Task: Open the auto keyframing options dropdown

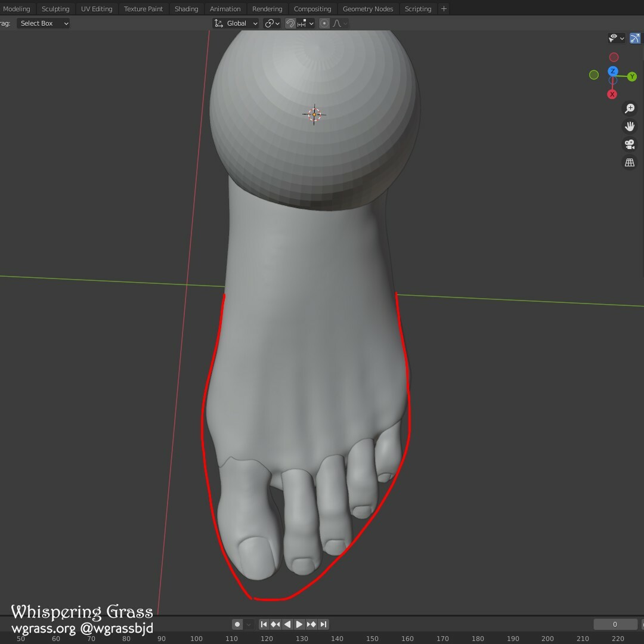Action: pos(249,624)
